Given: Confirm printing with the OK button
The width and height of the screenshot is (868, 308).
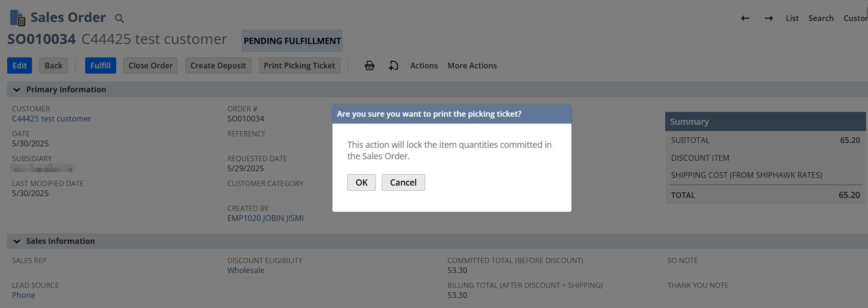Looking at the screenshot, I should click(x=362, y=182).
